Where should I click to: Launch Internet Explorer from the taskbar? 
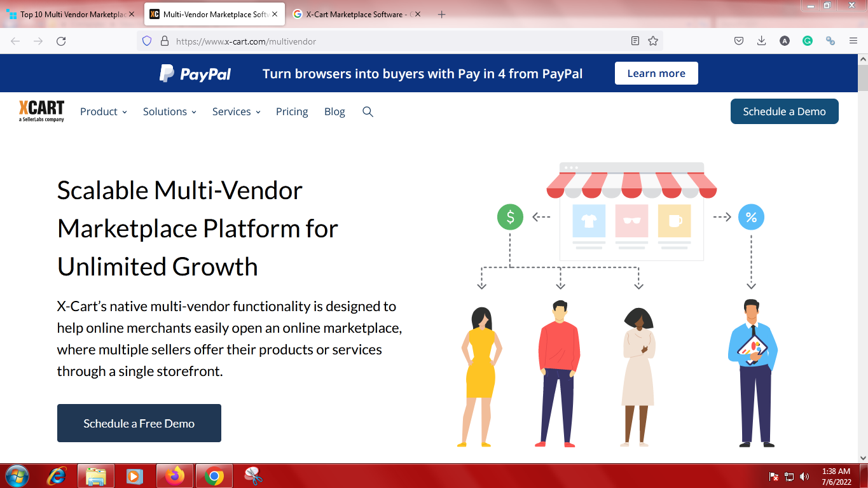coord(57,476)
